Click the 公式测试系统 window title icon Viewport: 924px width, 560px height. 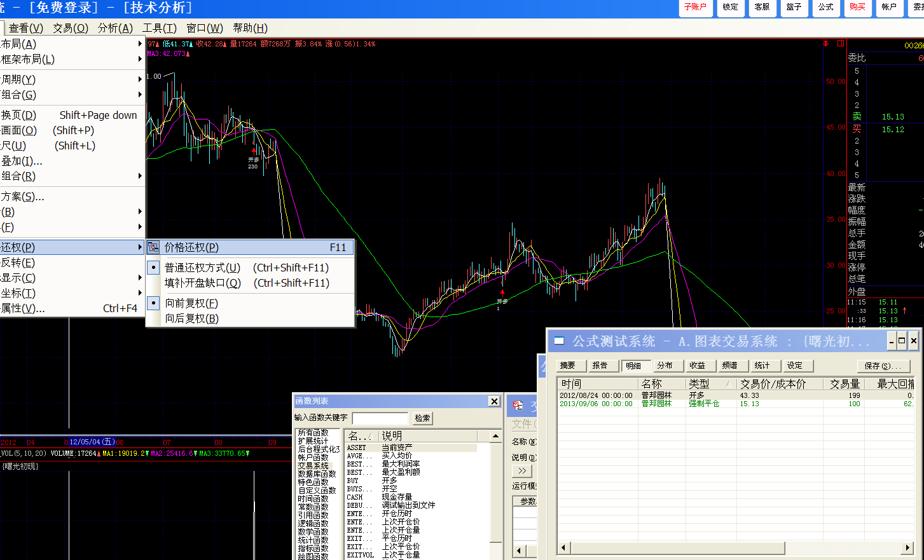click(559, 341)
